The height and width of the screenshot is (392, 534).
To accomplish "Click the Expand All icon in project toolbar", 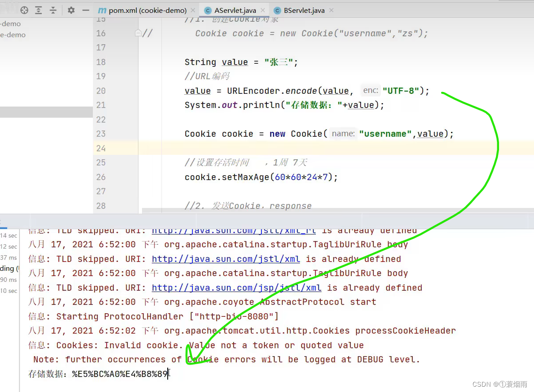I will click(38, 10).
